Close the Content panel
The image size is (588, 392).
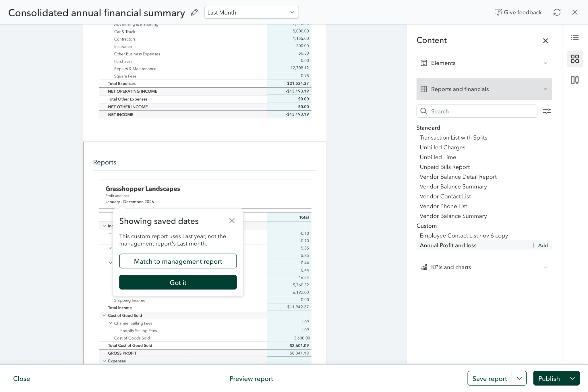546,41
